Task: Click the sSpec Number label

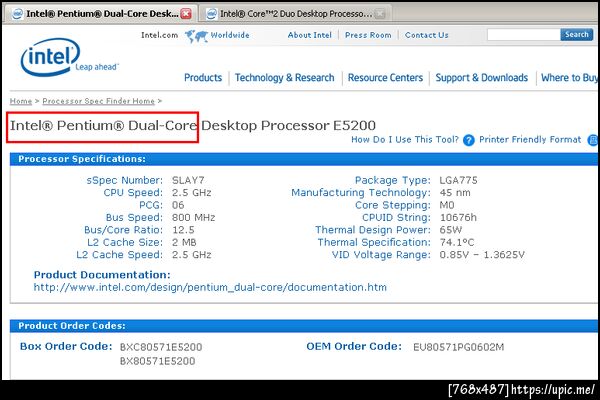Action: (124, 180)
